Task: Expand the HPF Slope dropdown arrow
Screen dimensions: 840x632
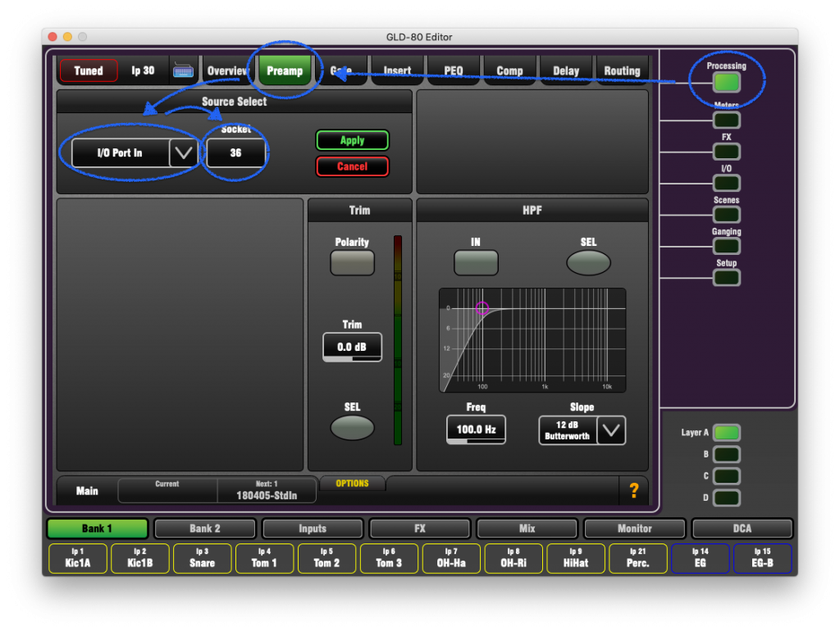Action: (x=611, y=430)
